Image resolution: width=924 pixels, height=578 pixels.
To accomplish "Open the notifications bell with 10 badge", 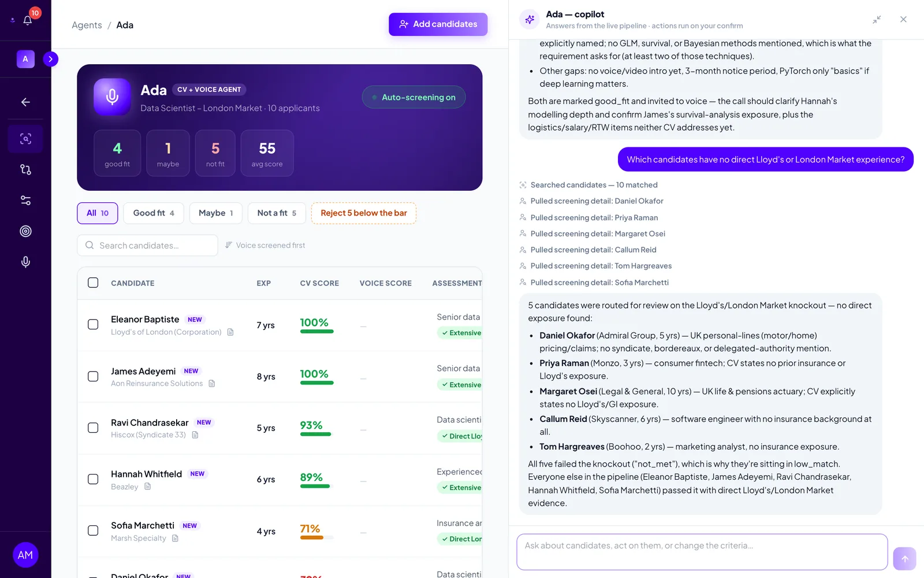I will [27, 20].
